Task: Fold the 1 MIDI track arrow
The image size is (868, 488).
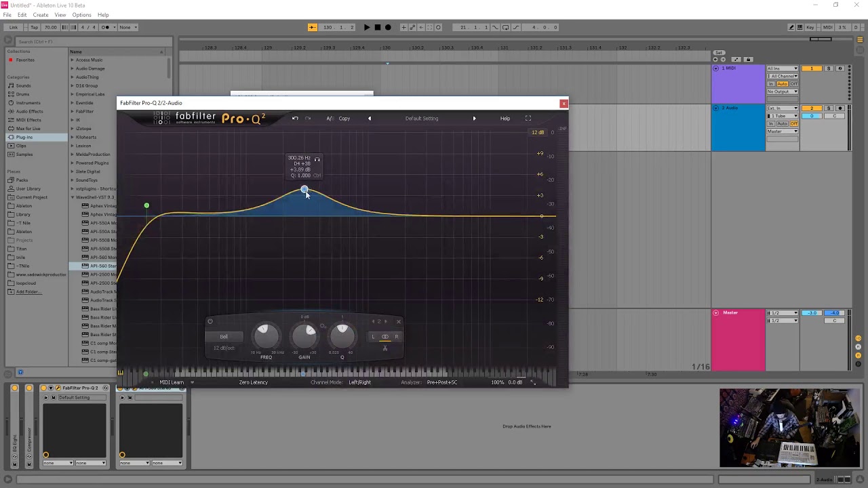Action: click(716, 68)
